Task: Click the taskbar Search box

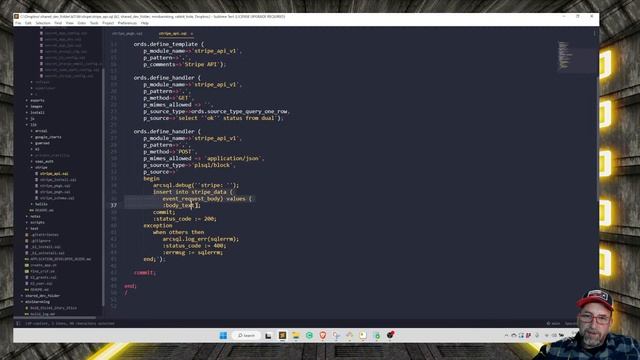Action: (x=246, y=336)
